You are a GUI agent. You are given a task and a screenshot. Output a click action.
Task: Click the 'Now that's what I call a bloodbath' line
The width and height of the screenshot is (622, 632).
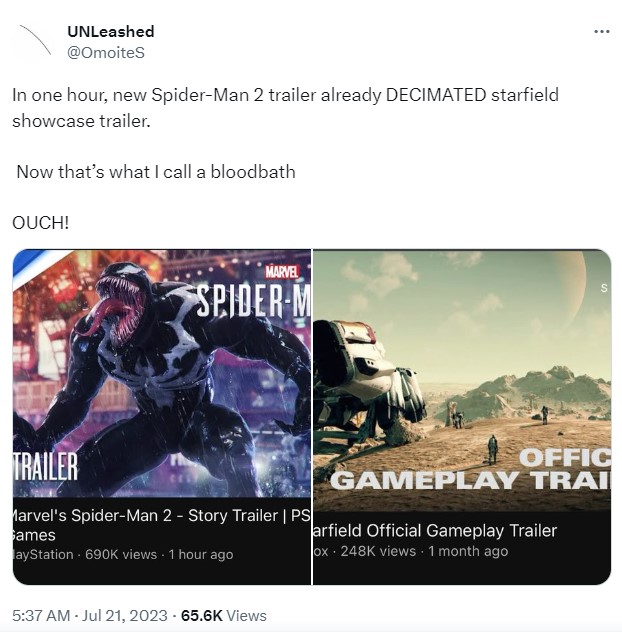tap(156, 172)
